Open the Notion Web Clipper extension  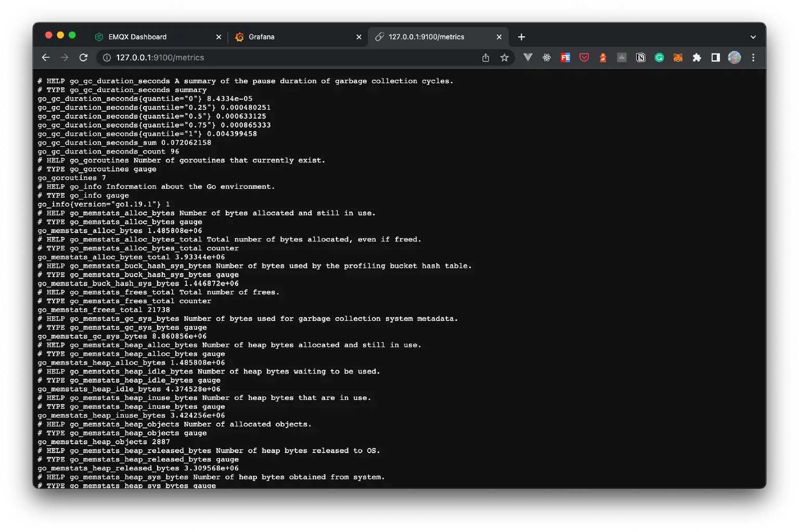click(x=640, y=57)
